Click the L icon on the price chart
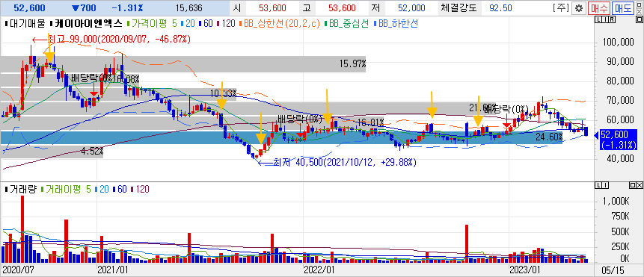Image resolution: width=644 pixels, height=277 pixels. pyautogui.click(x=598, y=20)
